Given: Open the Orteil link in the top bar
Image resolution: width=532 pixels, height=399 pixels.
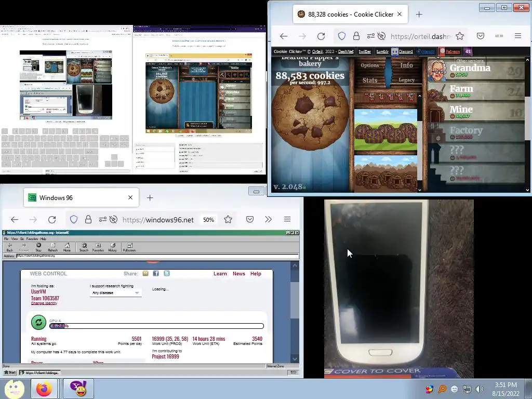Looking at the screenshot, I should (317, 51).
